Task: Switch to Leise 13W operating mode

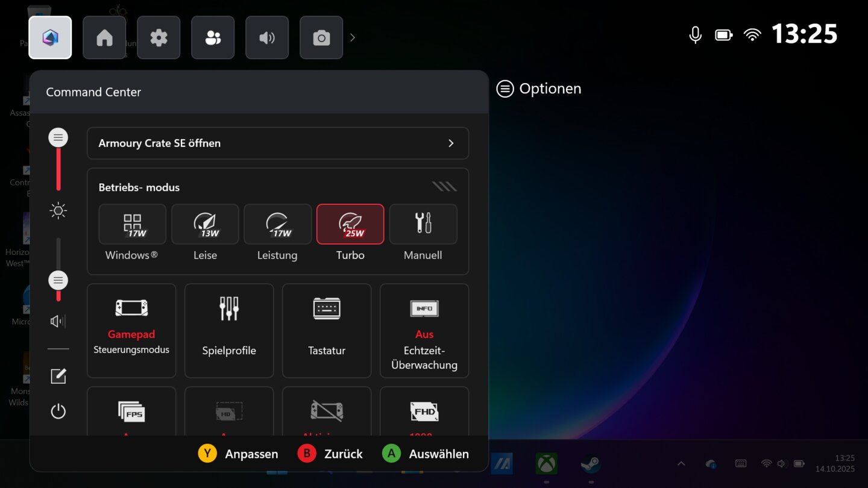Action: [205, 224]
